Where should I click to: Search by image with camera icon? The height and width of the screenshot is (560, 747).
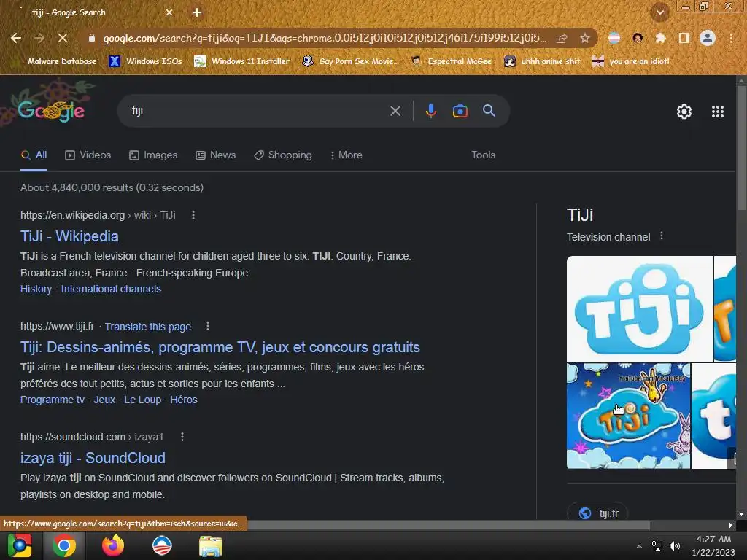(x=460, y=111)
